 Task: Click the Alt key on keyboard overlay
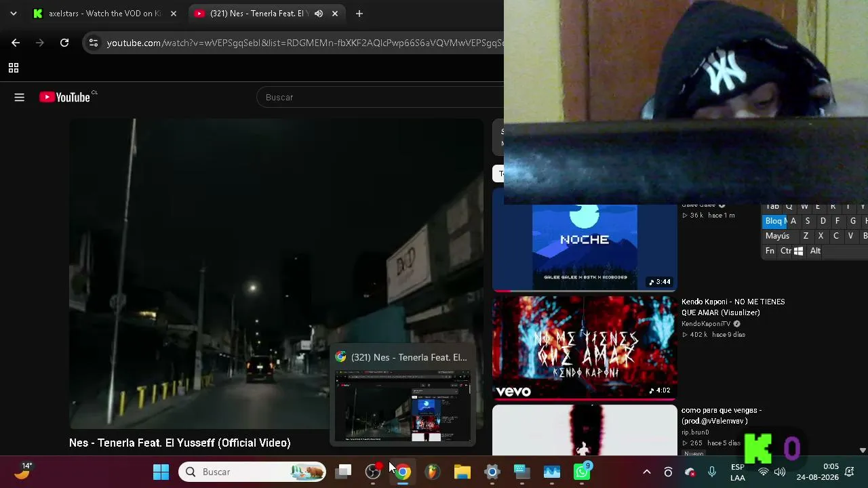tap(815, 251)
